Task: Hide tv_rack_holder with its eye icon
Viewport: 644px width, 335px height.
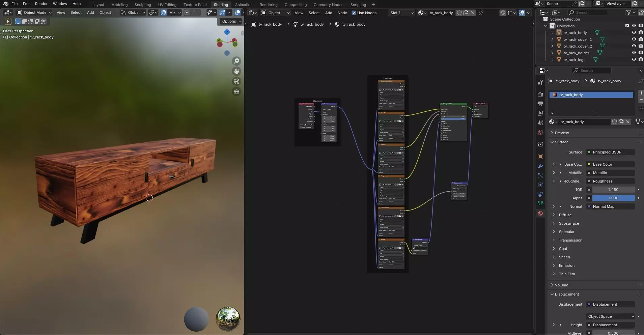Action: tap(634, 53)
